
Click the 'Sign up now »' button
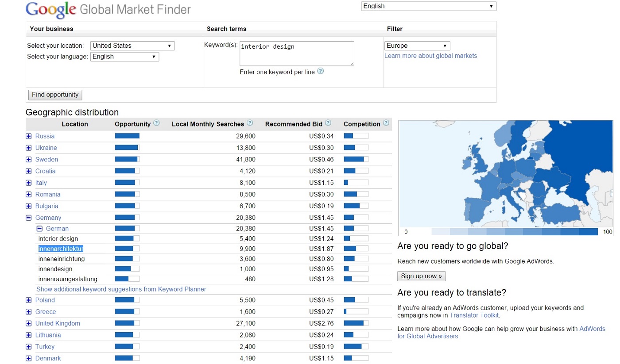(x=421, y=276)
